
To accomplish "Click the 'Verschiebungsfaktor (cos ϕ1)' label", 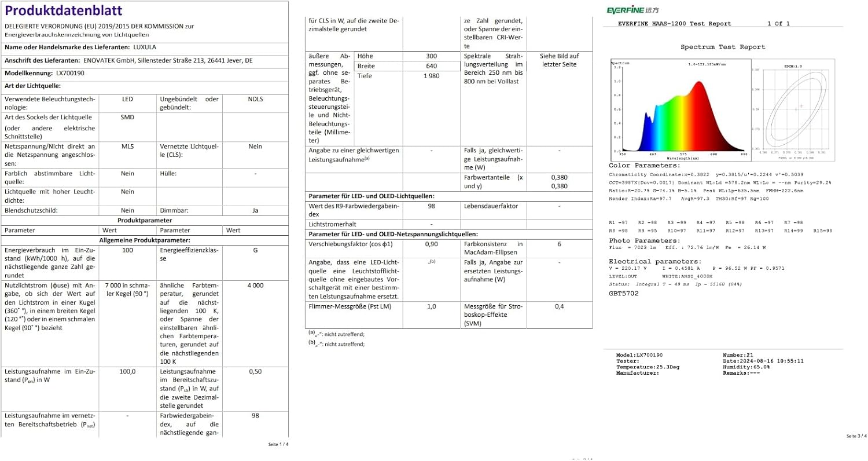I will (x=352, y=244).
